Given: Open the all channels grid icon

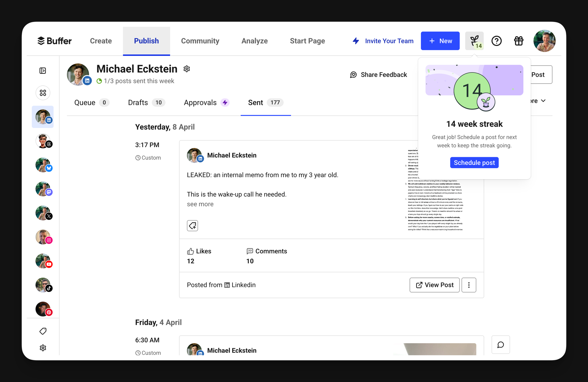Looking at the screenshot, I should (x=43, y=93).
